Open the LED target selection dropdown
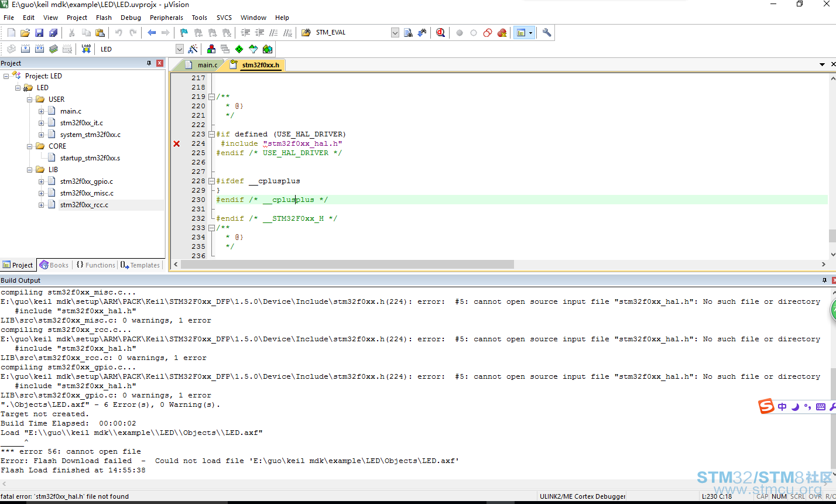 coord(180,49)
